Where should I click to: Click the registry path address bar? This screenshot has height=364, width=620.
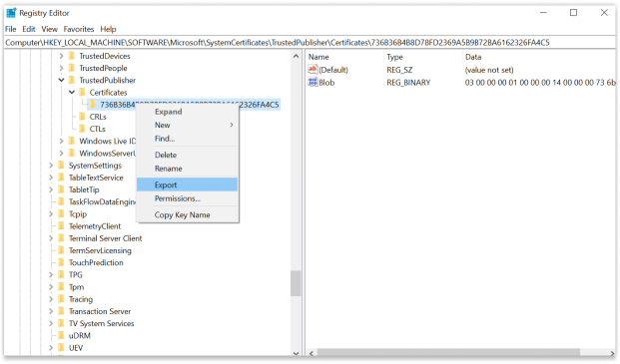coord(310,43)
